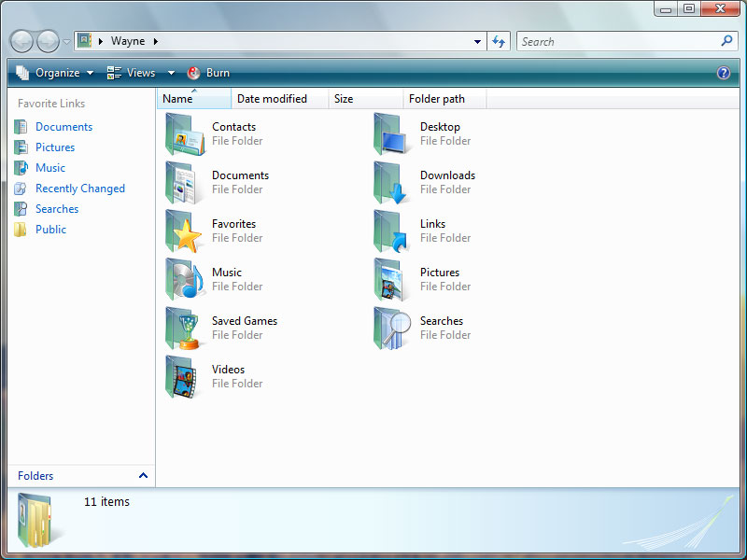The image size is (747, 560).
Task: Open the Searches link in Favorite Links
Action: 57,209
